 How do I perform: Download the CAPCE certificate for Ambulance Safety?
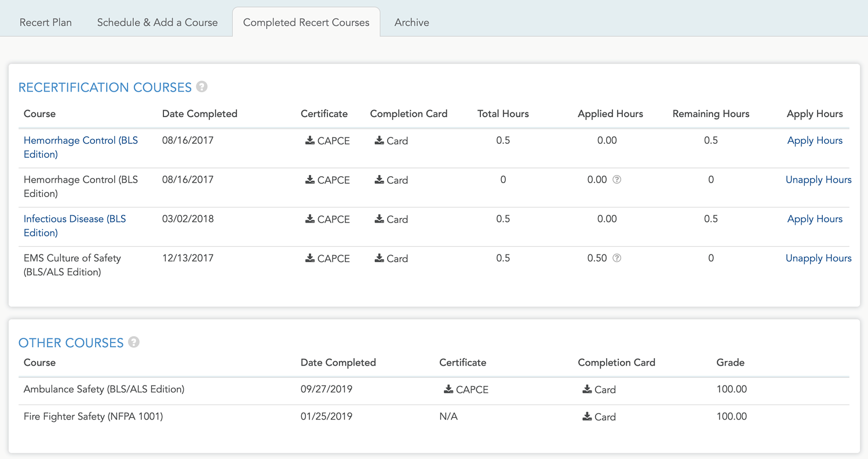pyautogui.click(x=466, y=389)
